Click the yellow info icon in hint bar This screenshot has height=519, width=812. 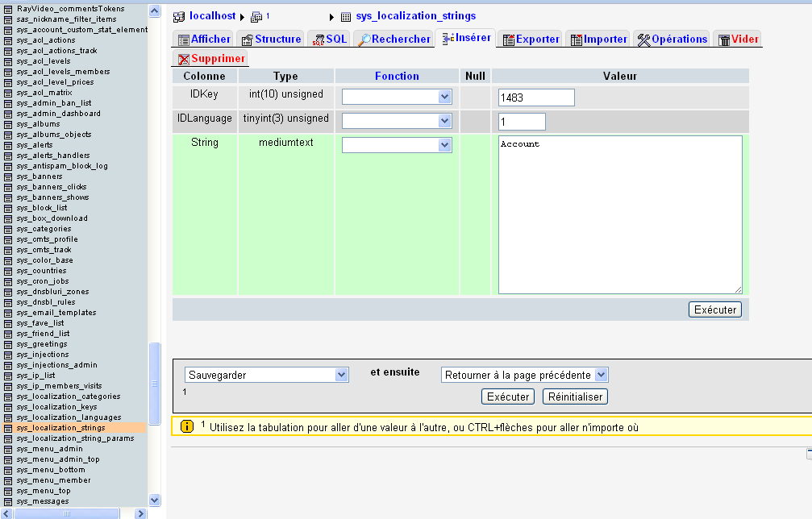coord(187,426)
